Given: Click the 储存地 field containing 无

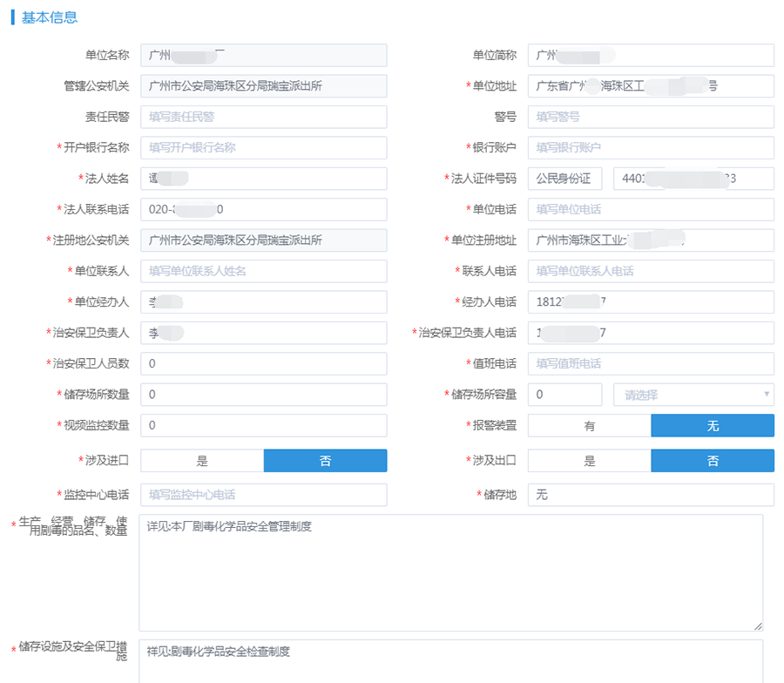Looking at the screenshot, I should point(651,495).
